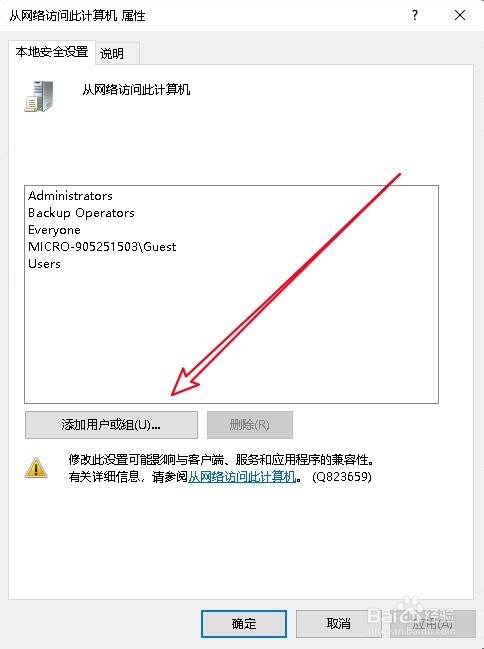Click the dialog title bar text

(77, 16)
